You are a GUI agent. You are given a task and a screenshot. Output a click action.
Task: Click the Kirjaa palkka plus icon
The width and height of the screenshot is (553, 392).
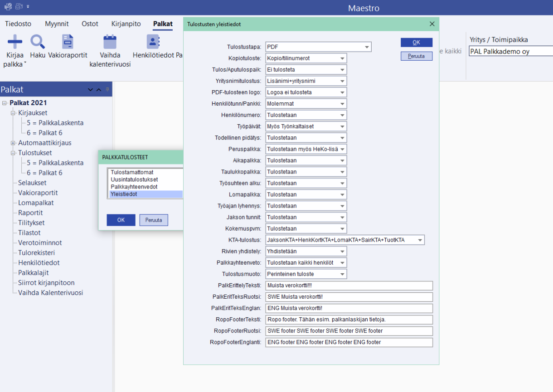[15, 42]
